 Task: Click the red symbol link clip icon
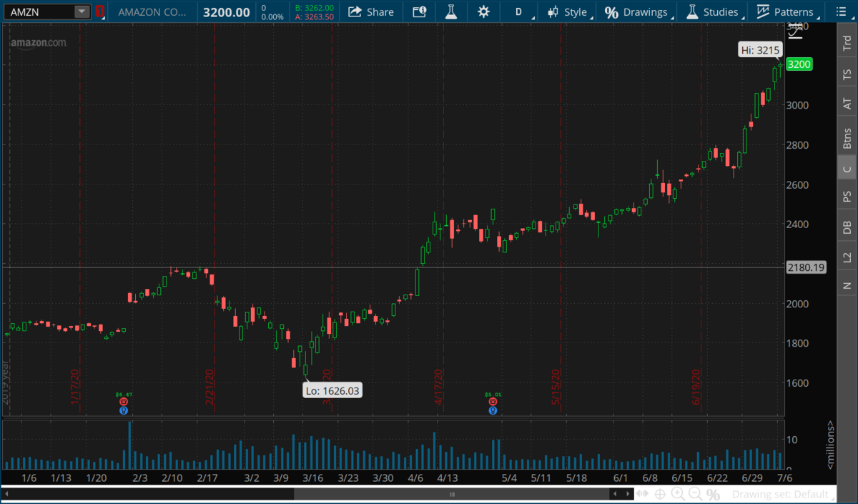click(x=100, y=11)
